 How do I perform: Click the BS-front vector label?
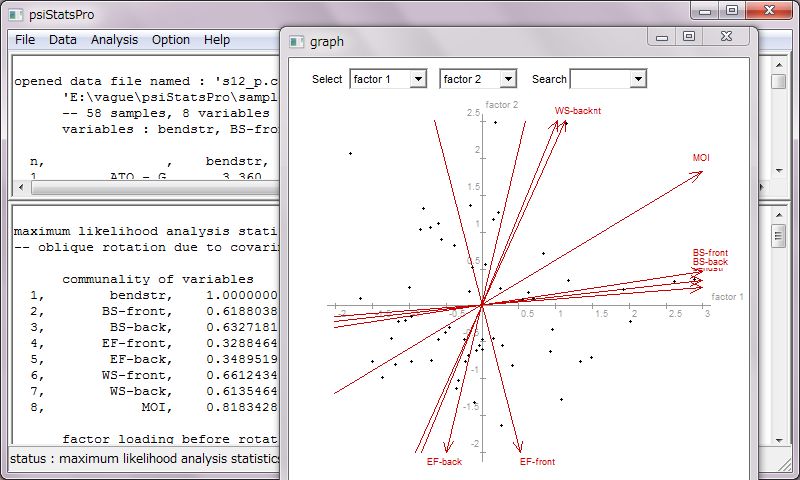[710, 252]
